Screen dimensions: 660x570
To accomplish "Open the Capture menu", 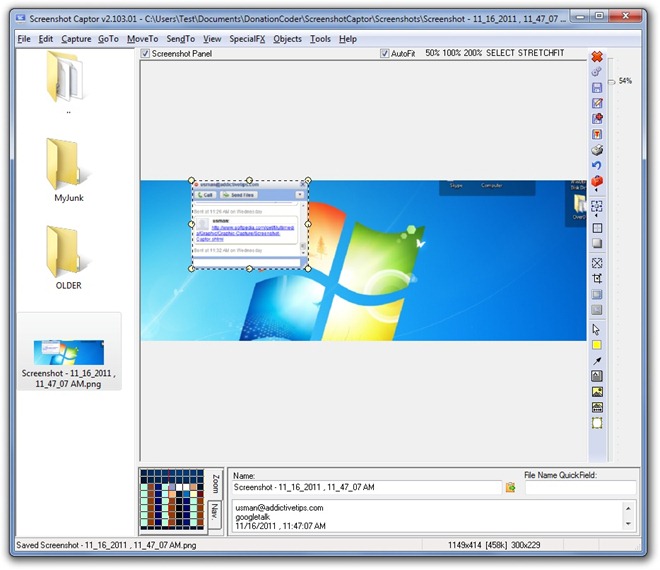I will (76, 39).
